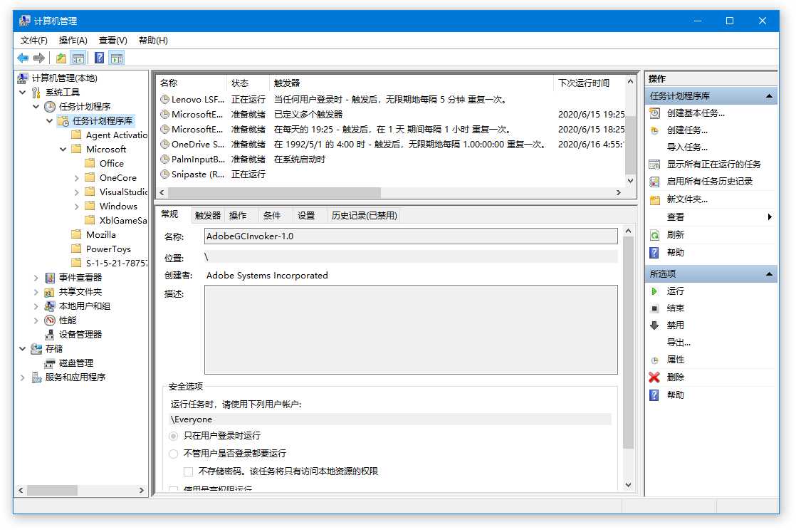Select the 只在用户登录时运行 radio button
796x532 pixels.
pos(174,436)
